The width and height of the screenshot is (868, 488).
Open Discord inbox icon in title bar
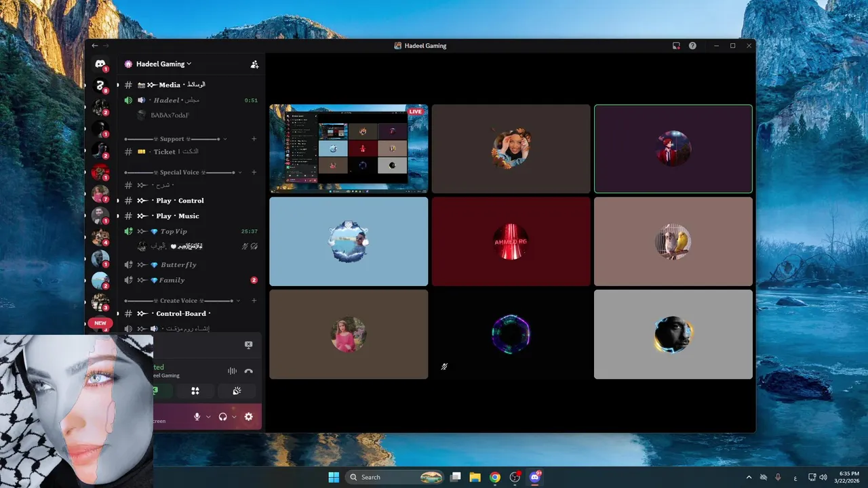pyautogui.click(x=676, y=45)
